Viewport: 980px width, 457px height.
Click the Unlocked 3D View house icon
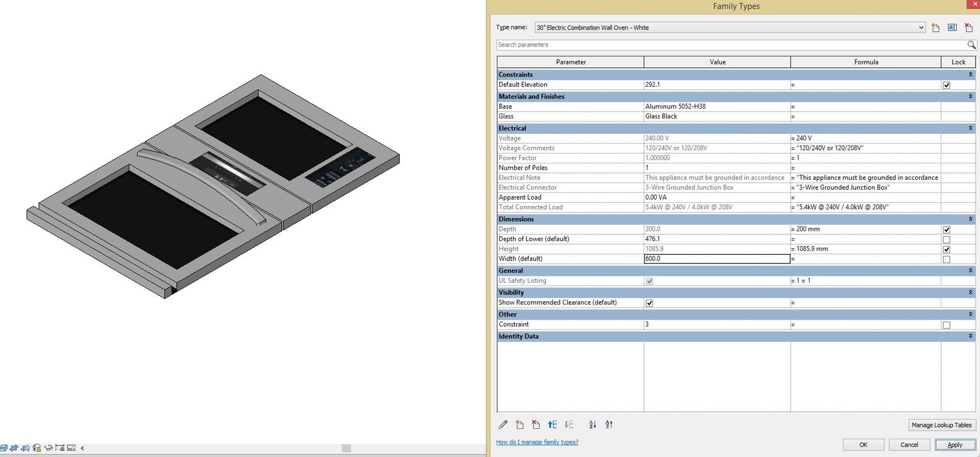37,448
